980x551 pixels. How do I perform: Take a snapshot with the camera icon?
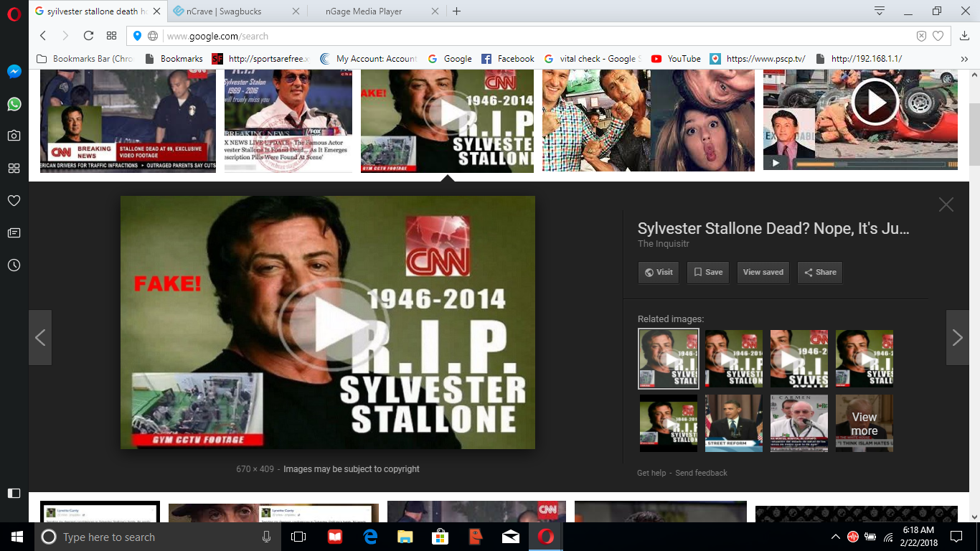click(14, 136)
